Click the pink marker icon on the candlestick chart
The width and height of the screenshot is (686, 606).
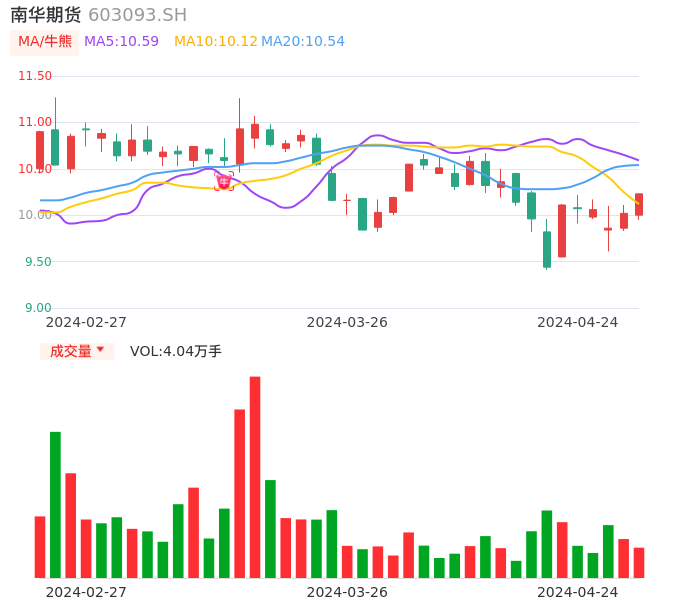pyautogui.click(x=223, y=182)
